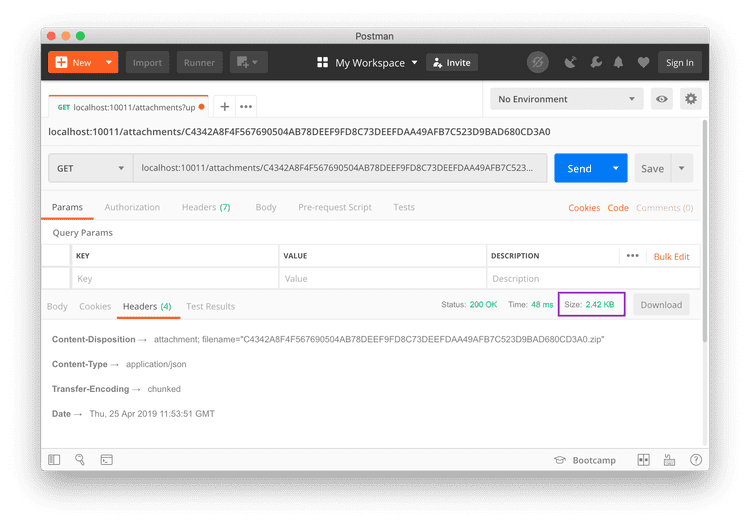Click the Comments (0) link

[664, 208]
